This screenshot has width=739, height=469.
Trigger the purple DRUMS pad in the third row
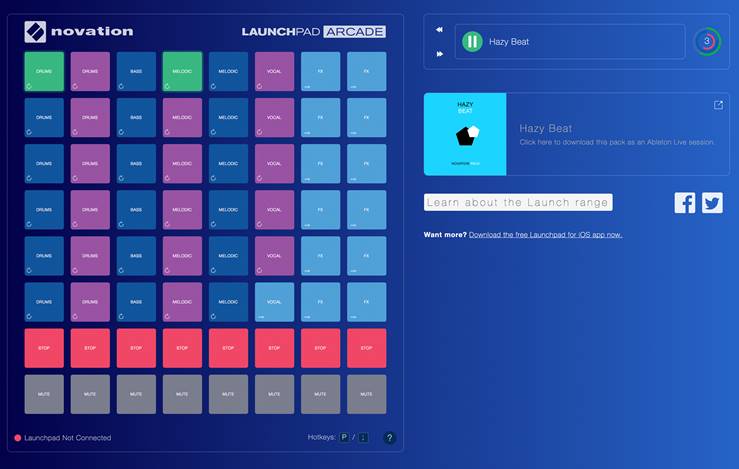click(90, 164)
